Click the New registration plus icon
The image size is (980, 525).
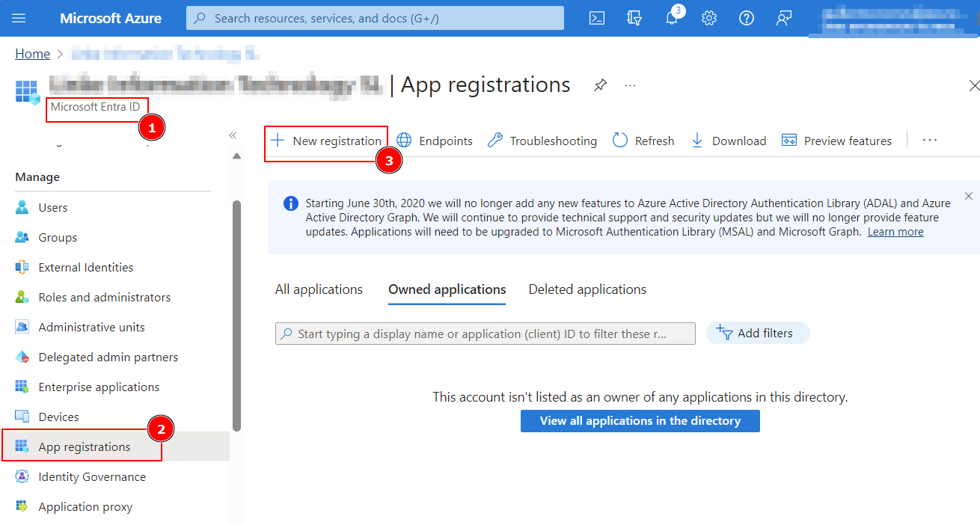coord(278,140)
